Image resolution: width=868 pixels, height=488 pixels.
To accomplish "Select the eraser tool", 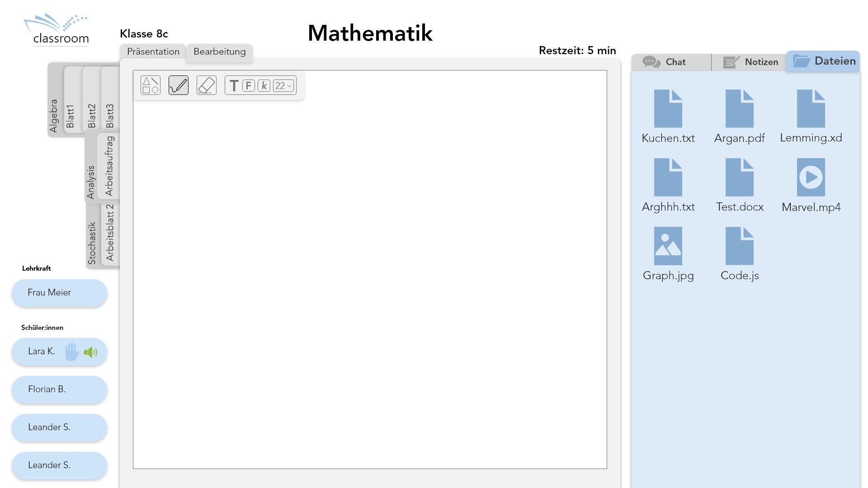I will tap(207, 85).
